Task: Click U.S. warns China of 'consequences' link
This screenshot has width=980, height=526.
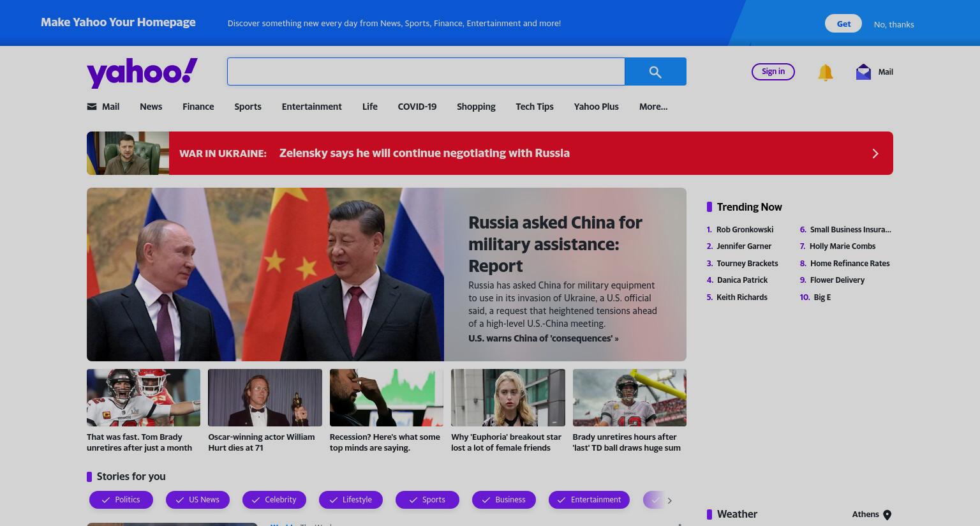Action: (543, 338)
